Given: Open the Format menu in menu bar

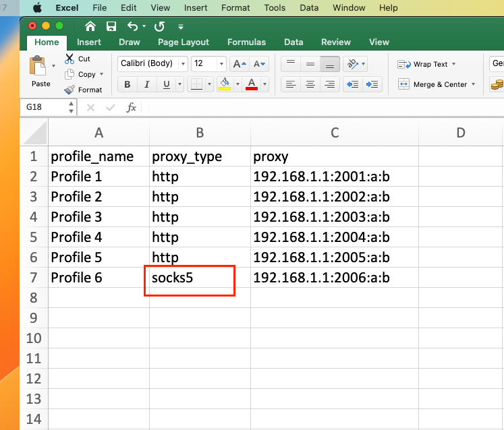Looking at the screenshot, I should (x=235, y=7).
